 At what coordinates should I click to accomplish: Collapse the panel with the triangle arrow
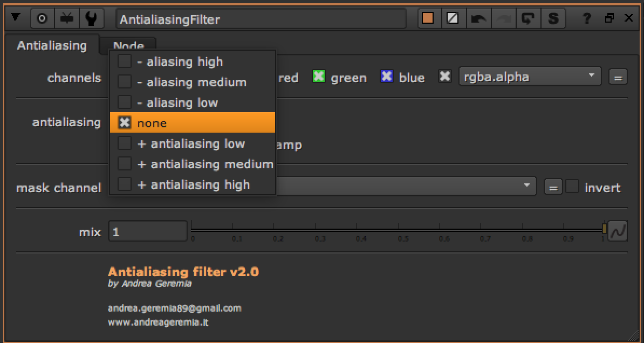tap(15, 18)
